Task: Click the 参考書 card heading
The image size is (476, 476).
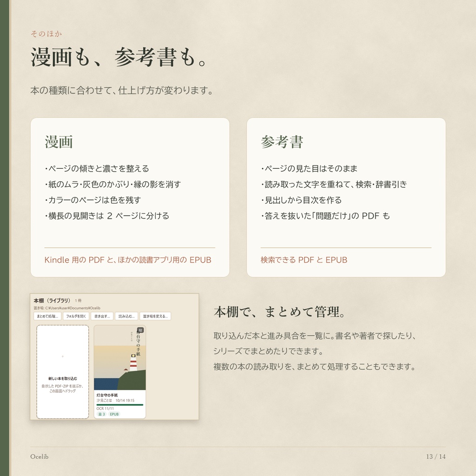Action: point(282,142)
